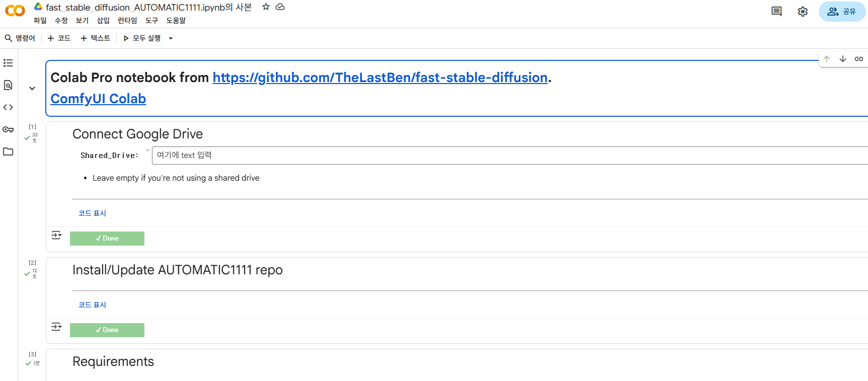Screen dimensions: 868x381
Task: Star the notebook with the star icon
Action: 266,7
